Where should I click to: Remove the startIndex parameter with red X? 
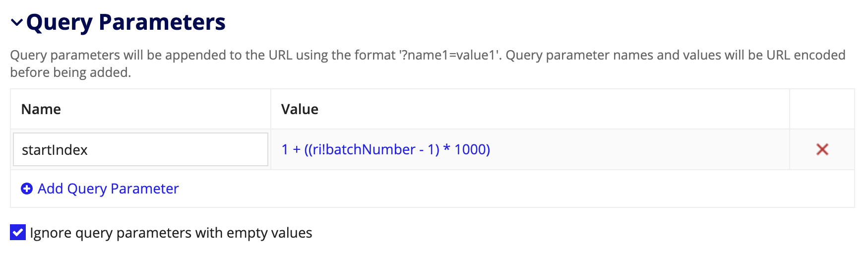click(x=822, y=149)
